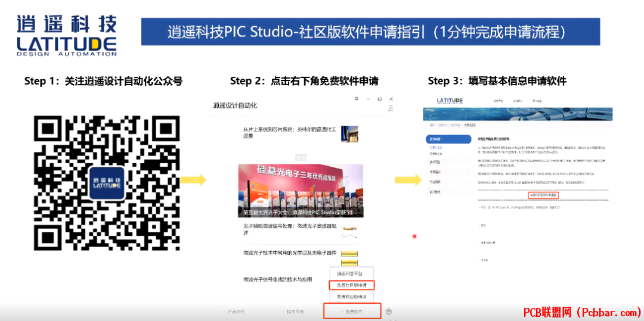Click the 首页 breadcrumb link on website
Screen dimensions: 644x321
pyautogui.click(x=432, y=124)
